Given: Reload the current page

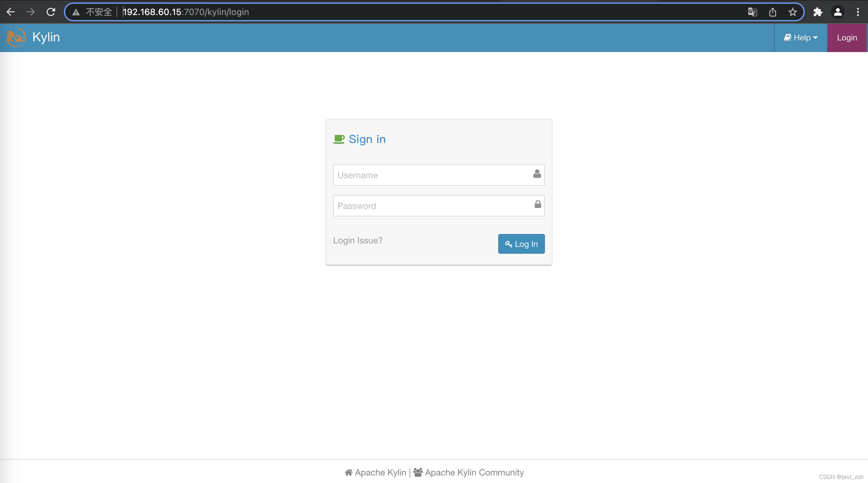Looking at the screenshot, I should (x=51, y=12).
